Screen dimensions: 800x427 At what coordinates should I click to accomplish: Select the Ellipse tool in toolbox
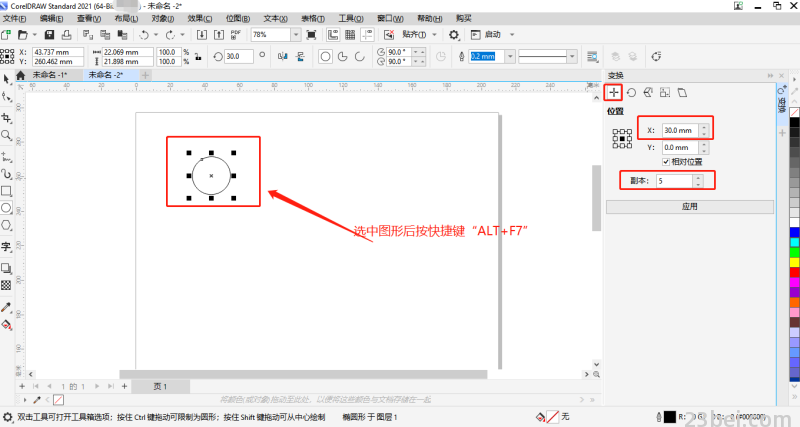[6, 208]
